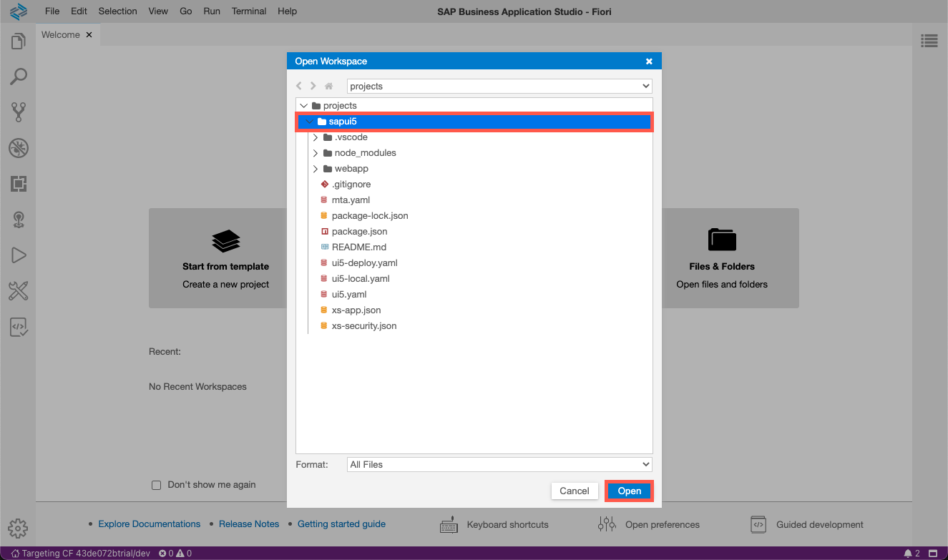Open the settings gear in the activity bar
The image size is (948, 560).
[x=18, y=529]
